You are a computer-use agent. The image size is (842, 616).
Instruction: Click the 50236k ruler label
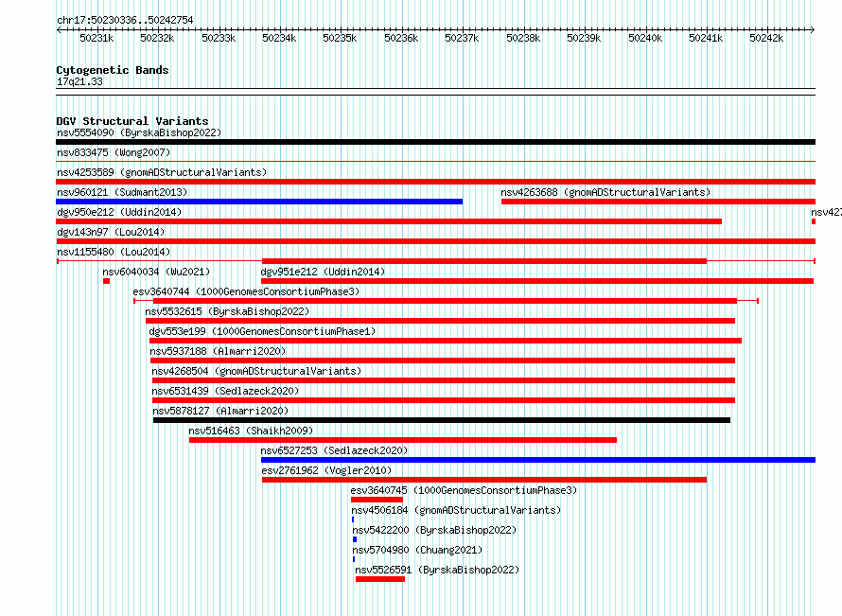[x=401, y=38]
